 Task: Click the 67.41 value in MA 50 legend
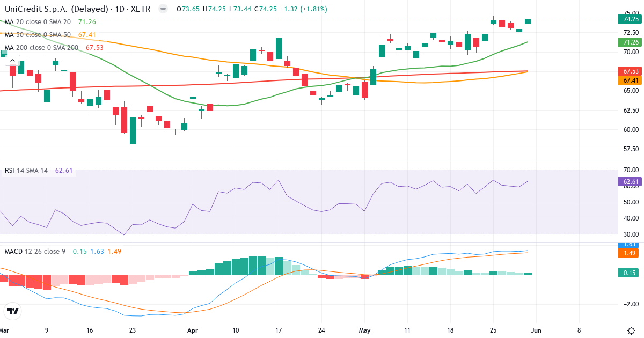[x=87, y=35]
